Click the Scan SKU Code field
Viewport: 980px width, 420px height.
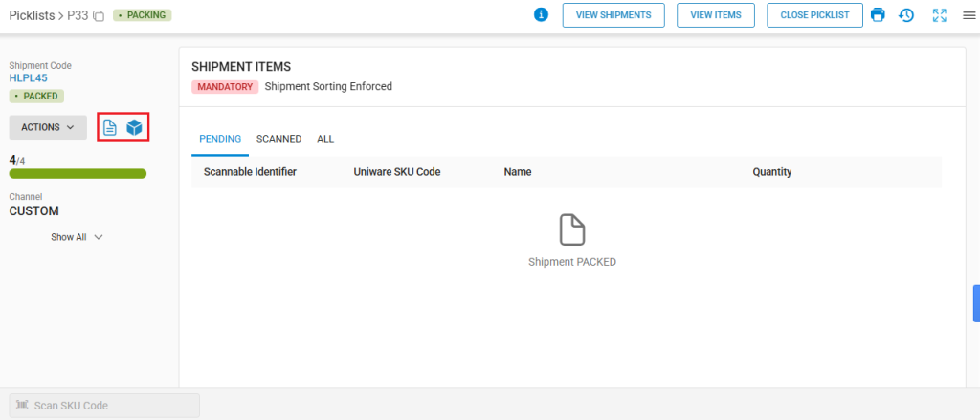pyautogui.click(x=104, y=405)
